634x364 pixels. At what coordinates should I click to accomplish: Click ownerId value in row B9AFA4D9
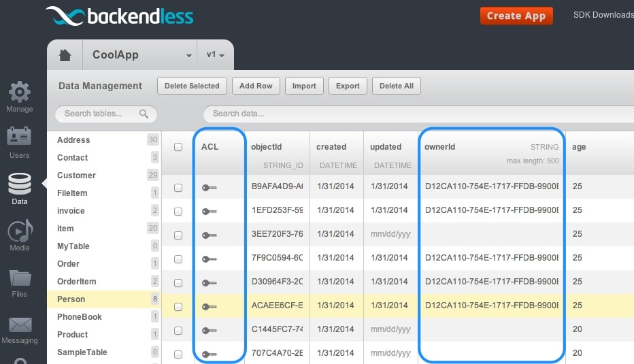(492, 186)
